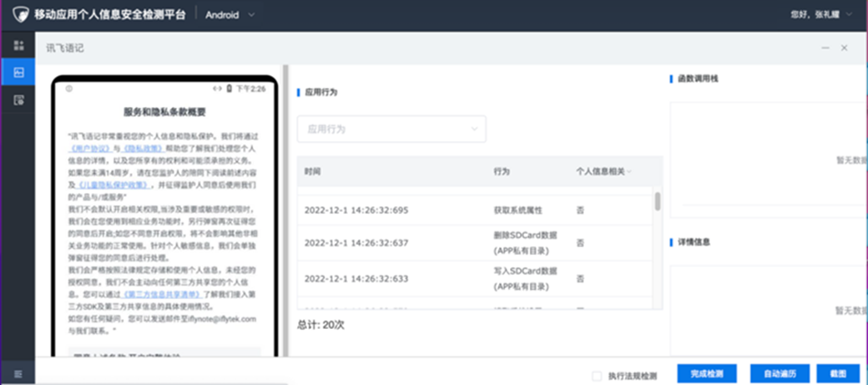Screen dimensions: 868x385
Task: Open the 应用行为 filter combo box
Action: pos(392,129)
